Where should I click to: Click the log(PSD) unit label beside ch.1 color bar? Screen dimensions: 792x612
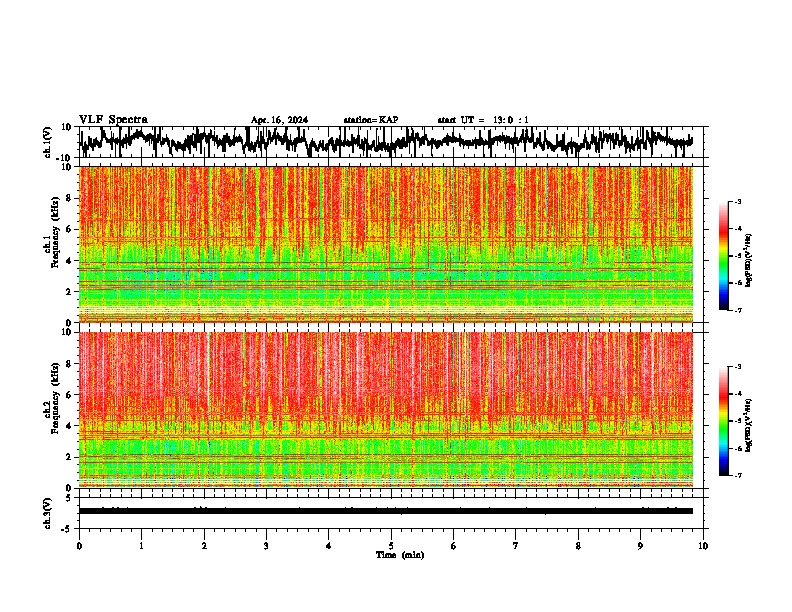point(749,260)
